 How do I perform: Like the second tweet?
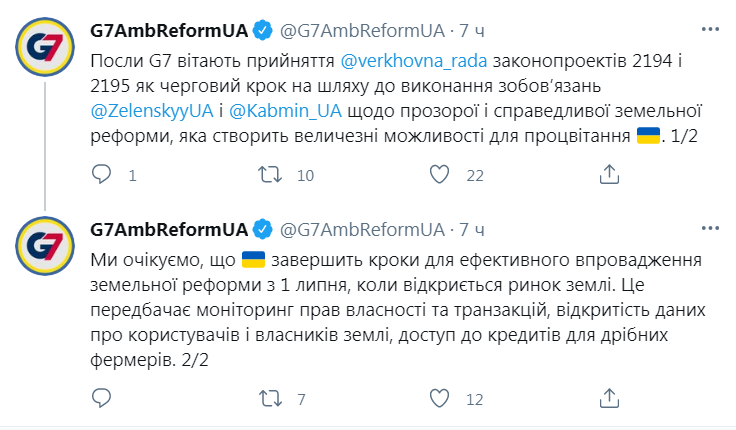[437, 400]
